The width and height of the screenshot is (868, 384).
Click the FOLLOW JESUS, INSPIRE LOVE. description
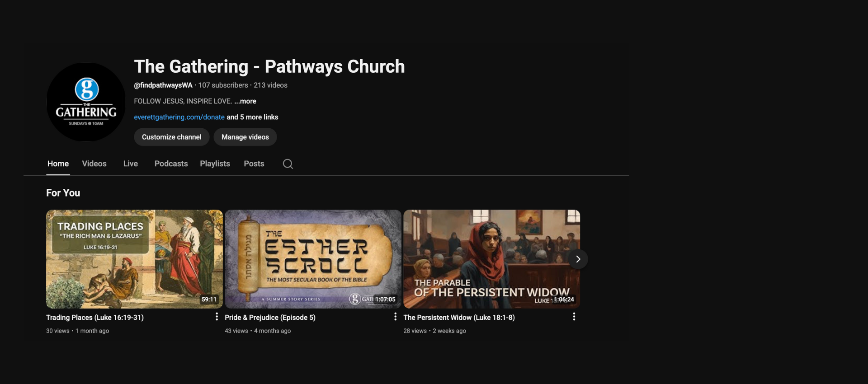(x=183, y=101)
